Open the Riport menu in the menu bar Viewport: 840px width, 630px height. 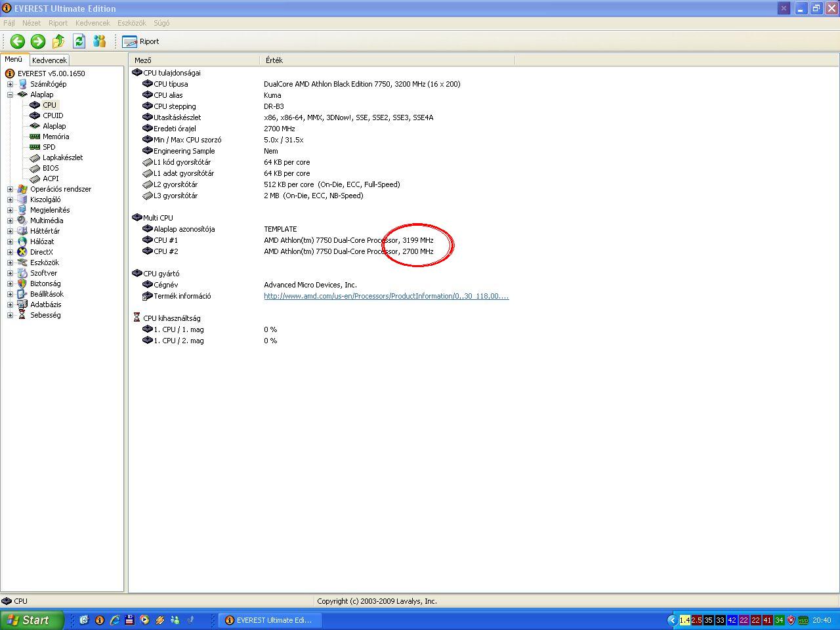click(58, 23)
